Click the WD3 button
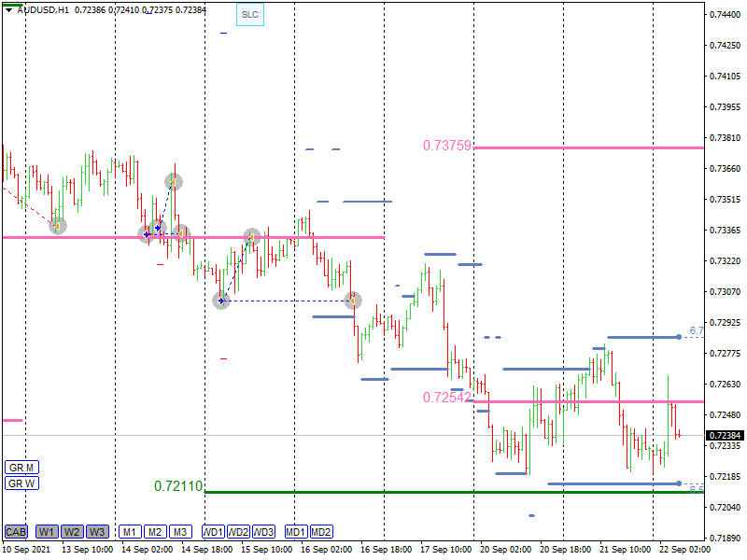 [264, 532]
